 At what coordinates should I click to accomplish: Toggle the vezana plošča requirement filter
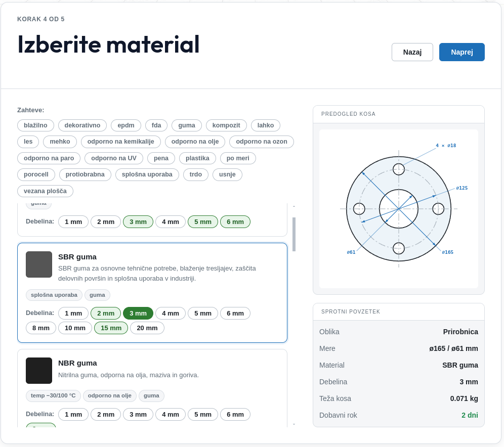coord(46,191)
